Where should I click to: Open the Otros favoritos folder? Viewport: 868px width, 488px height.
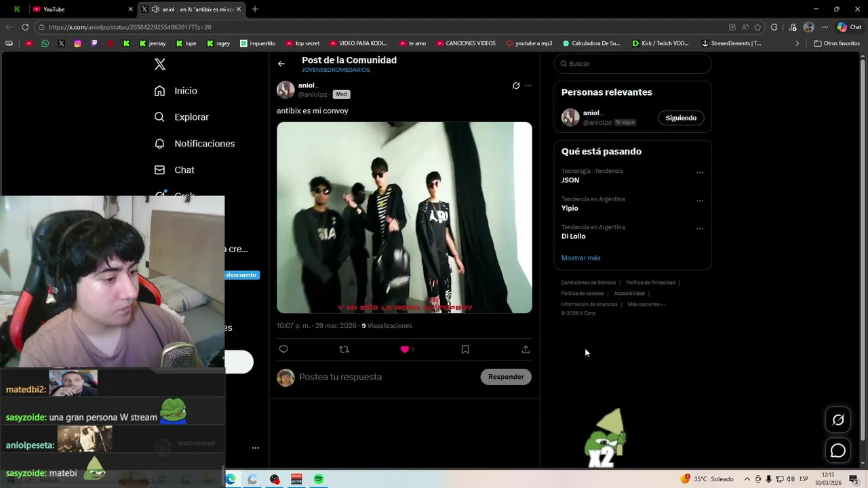[x=837, y=43]
